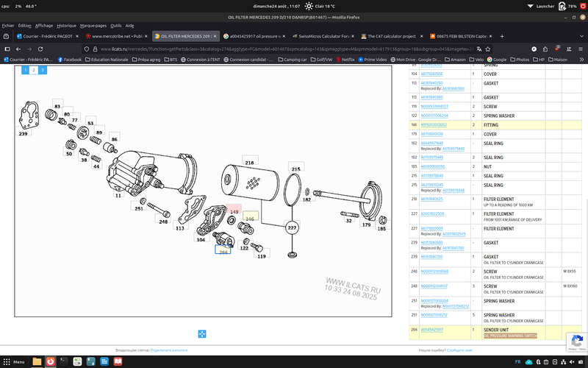Open the Firefox sidebar toggle icon
Screen dimensions: 588x368
coord(7,49)
